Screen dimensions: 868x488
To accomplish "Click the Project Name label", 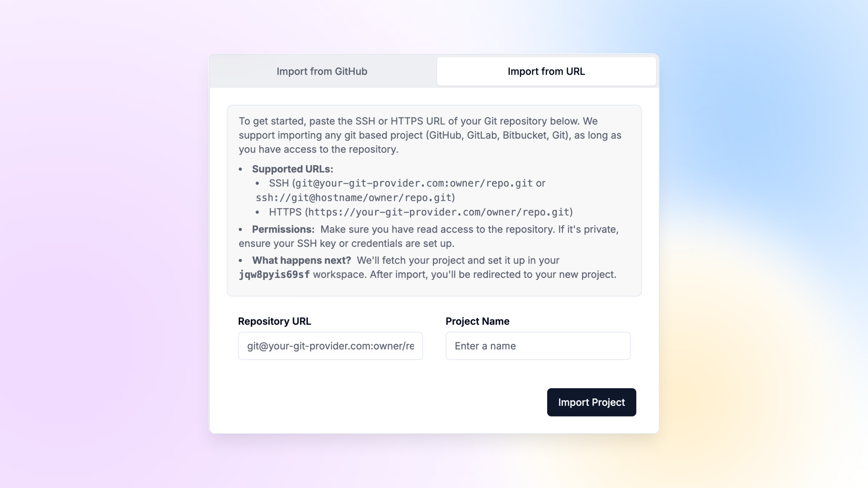I will pos(477,321).
